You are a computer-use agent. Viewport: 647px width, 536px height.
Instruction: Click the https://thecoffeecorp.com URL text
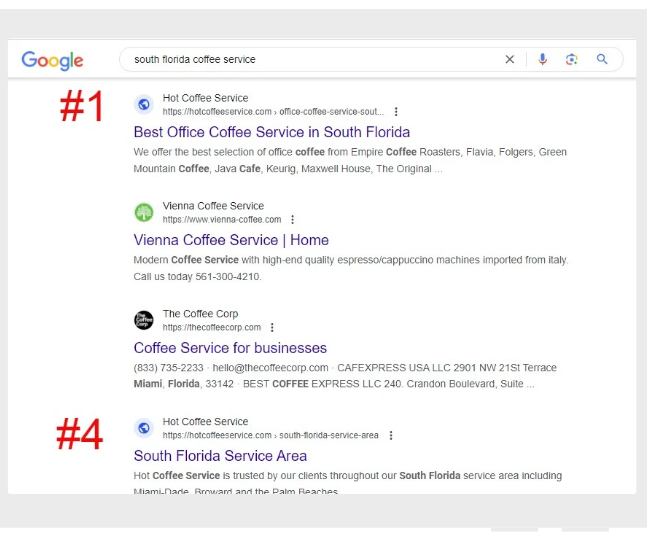point(212,327)
